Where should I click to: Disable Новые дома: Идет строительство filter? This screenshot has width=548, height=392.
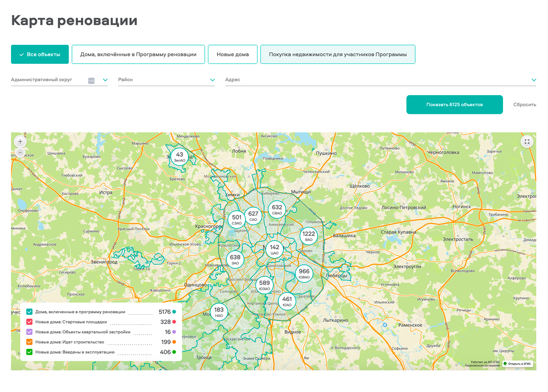tap(29, 342)
